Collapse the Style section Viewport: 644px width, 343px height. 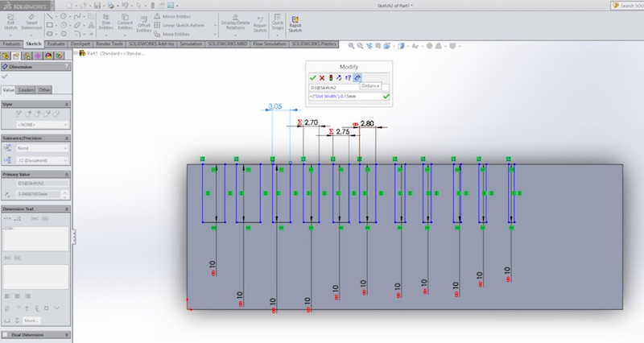click(x=67, y=105)
